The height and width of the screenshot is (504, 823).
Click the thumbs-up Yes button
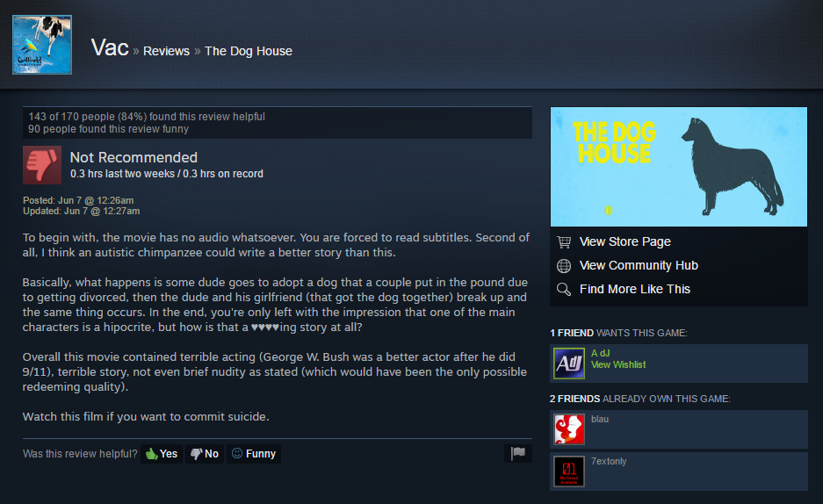[x=162, y=454]
